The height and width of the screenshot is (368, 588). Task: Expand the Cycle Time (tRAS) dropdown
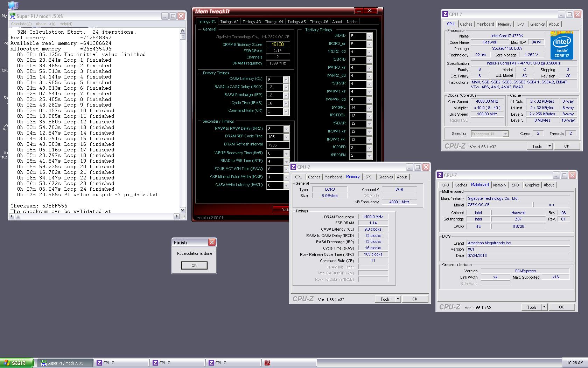click(286, 103)
